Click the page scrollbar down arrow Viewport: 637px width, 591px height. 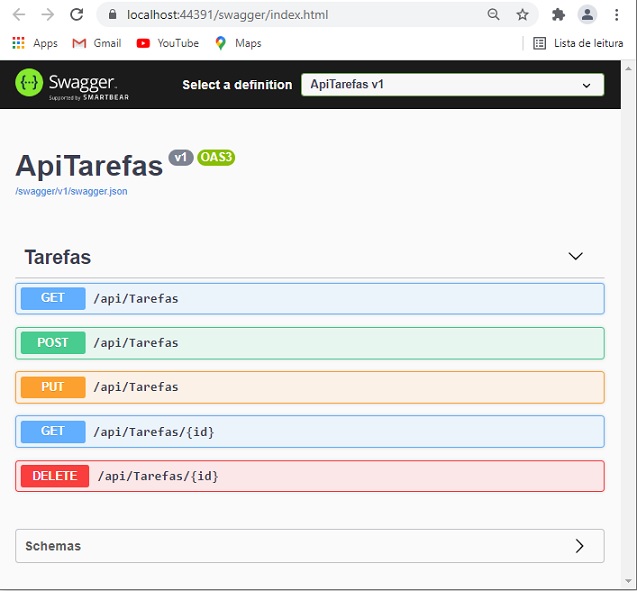pyautogui.click(x=628, y=581)
